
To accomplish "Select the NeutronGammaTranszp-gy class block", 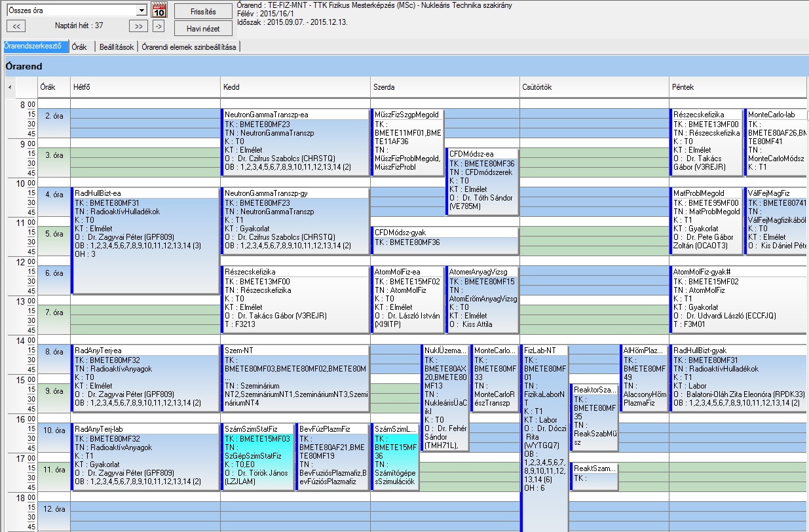I will coord(295,221).
